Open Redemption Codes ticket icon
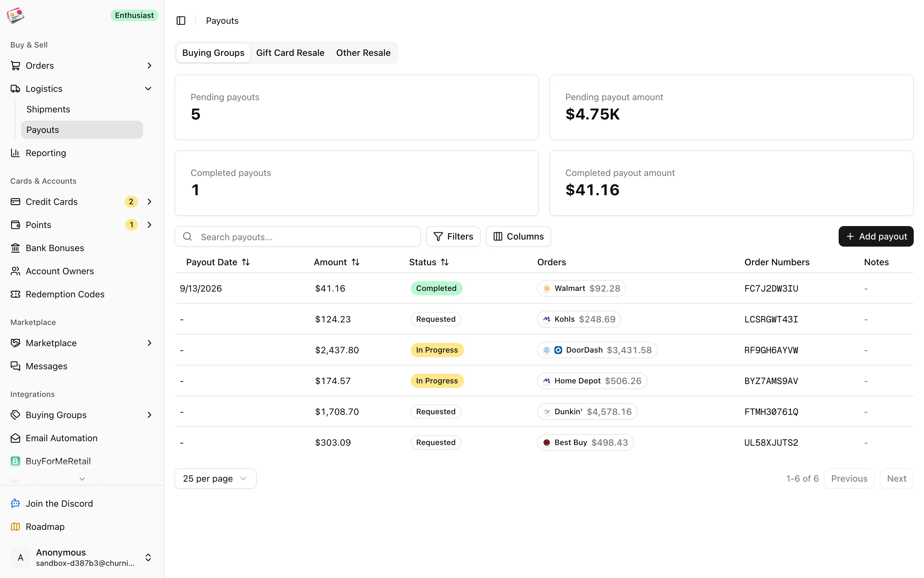 [15, 294]
